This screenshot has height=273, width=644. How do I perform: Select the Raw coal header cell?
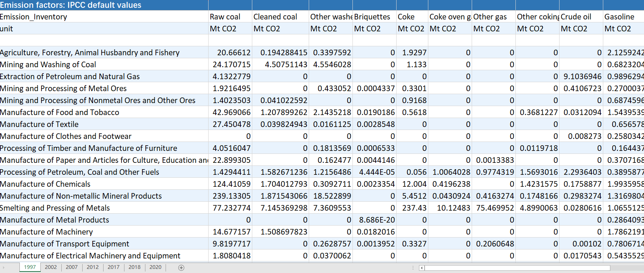(x=230, y=17)
